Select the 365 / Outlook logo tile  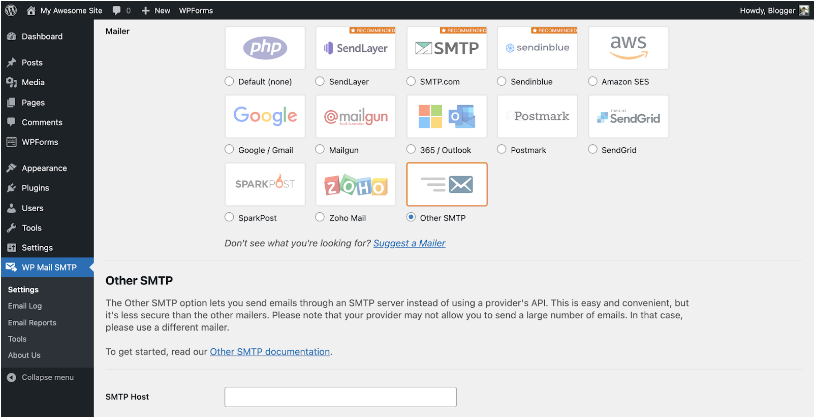point(446,117)
